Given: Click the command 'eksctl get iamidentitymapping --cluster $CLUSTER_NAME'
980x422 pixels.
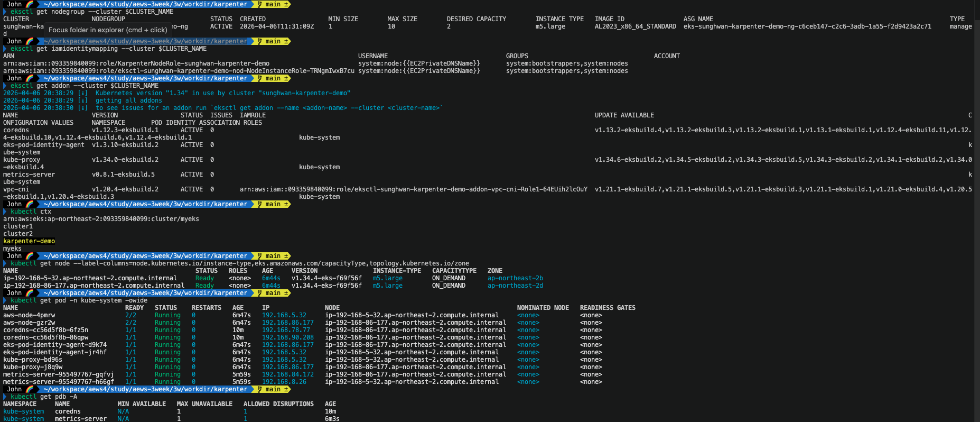Looking at the screenshot, I should click(x=108, y=49).
